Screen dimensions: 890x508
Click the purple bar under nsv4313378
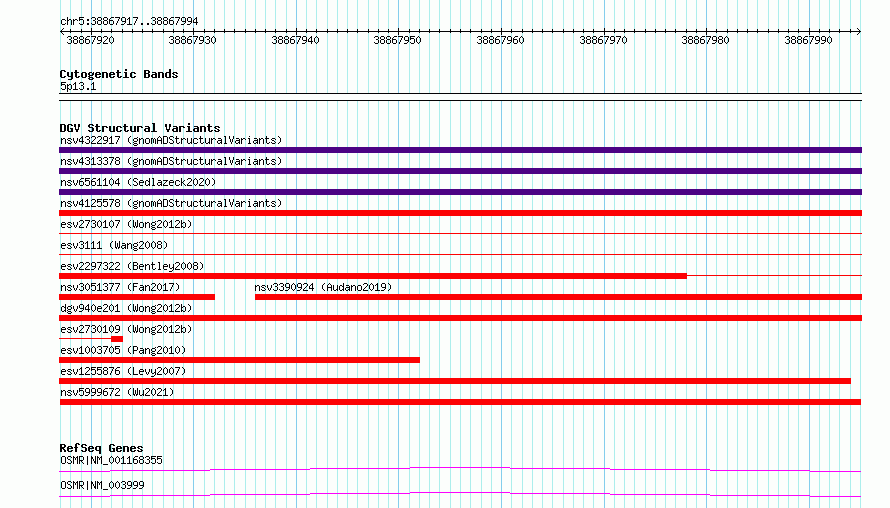pos(460,171)
